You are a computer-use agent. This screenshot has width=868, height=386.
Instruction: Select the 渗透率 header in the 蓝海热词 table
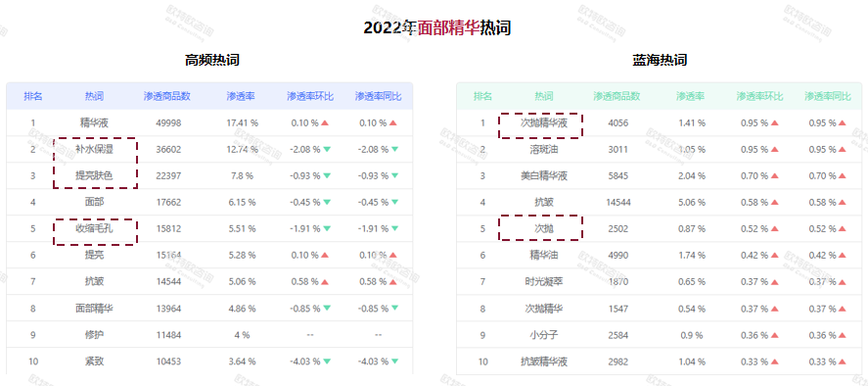coord(690,96)
